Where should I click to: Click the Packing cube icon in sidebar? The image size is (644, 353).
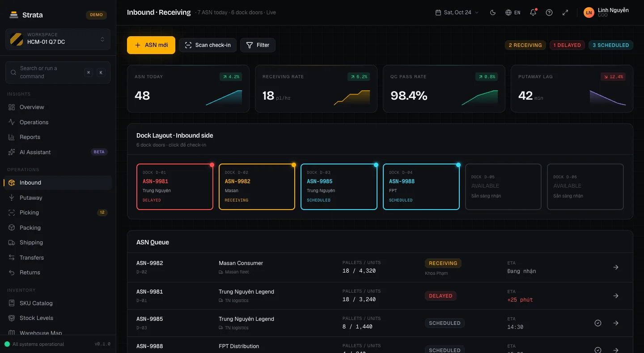point(12,227)
